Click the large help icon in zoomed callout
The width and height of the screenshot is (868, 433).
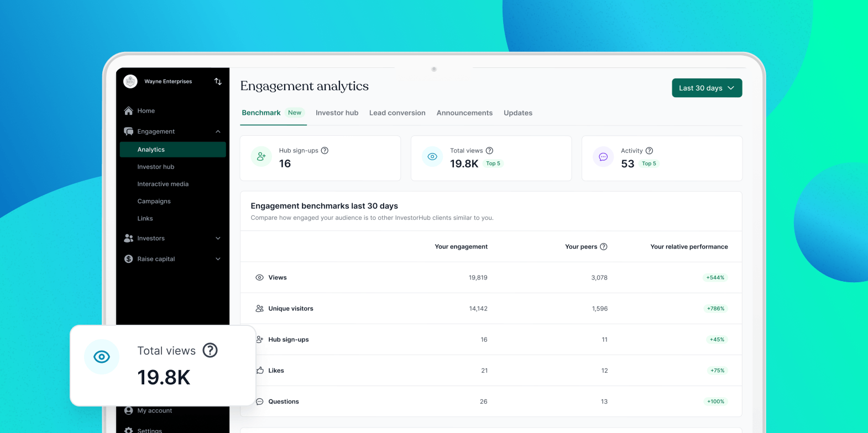point(210,350)
